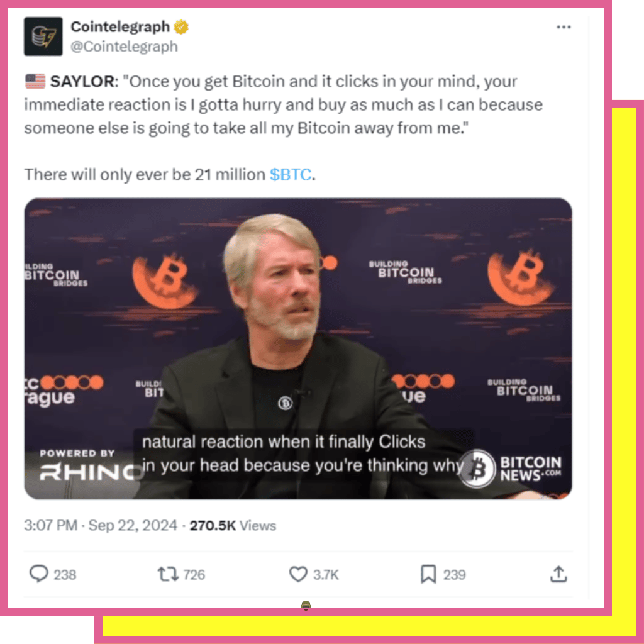Click the 3.7K likes count
This screenshot has width=644, height=644.
point(326,575)
